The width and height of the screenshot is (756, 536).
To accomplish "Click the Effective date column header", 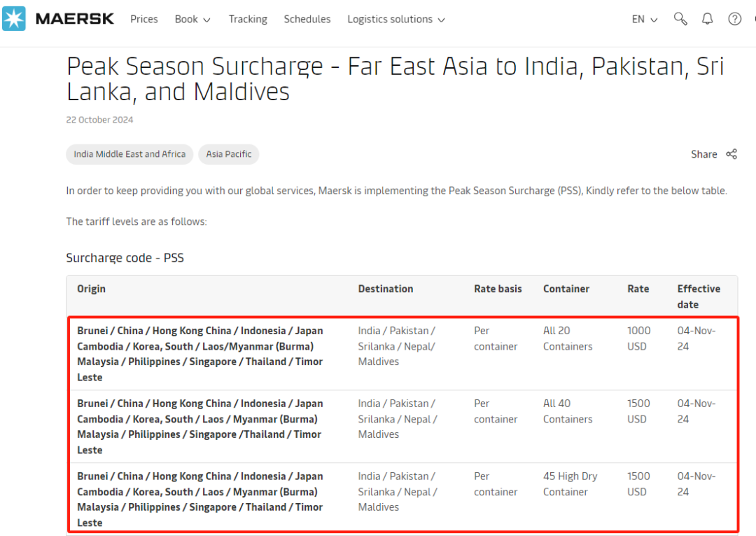I will tap(699, 296).
